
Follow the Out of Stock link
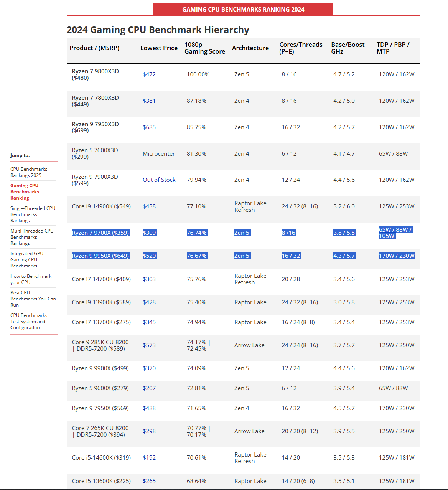pos(159,180)
